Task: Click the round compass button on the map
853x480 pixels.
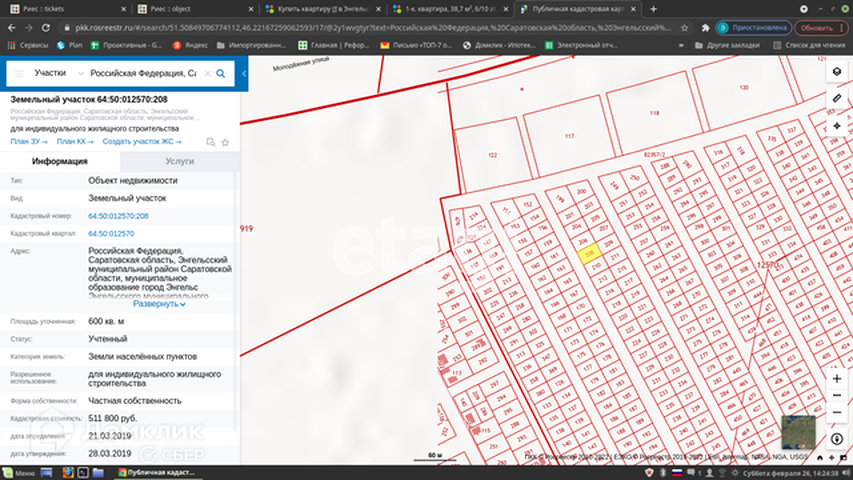Action: tap(837, 439)
